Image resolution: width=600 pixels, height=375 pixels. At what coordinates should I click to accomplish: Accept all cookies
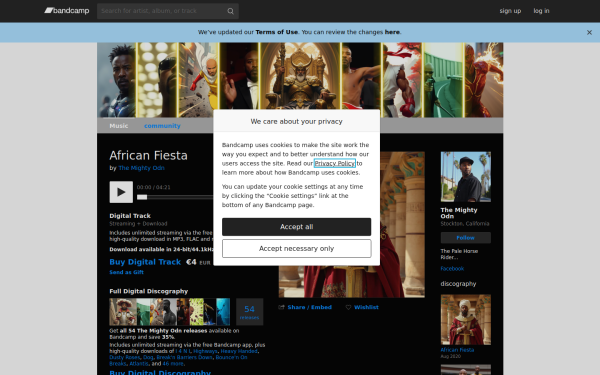pyautogui.click(x=297, y=227)
